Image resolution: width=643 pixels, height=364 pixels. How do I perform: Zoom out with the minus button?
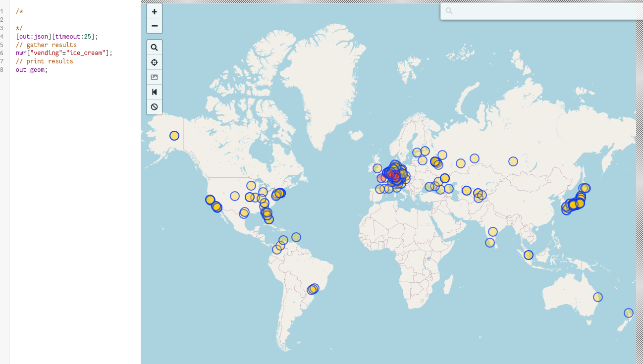coord(155,26)
